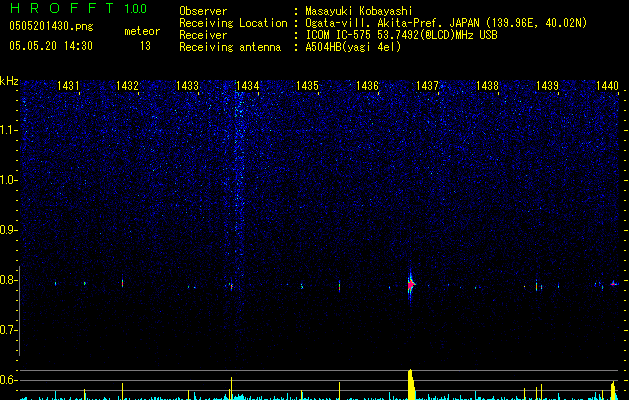This screenshot has width=629, height=400.
Task: Click the small meteor echo under 1432
Action: pyautogui.click(x=122, y=283)
